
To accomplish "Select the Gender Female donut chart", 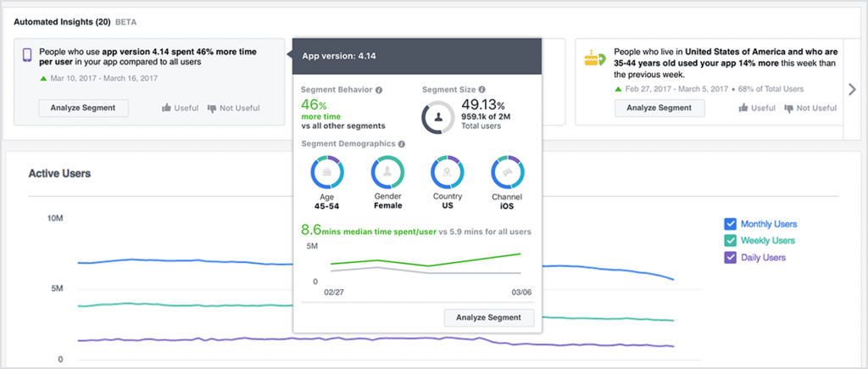I will pos(387,172).
